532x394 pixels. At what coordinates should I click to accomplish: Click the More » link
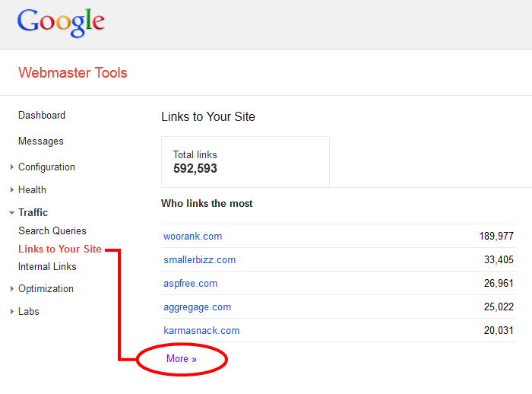[x=182, y=359]
